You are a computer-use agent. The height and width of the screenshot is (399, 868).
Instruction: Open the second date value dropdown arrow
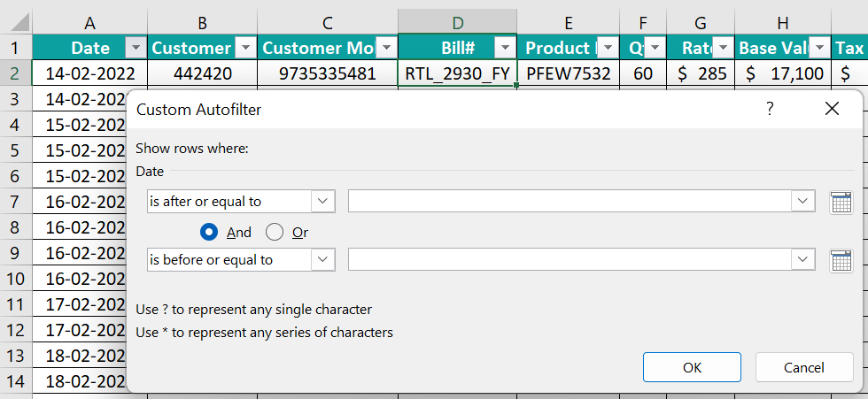(x=802, y=260)
